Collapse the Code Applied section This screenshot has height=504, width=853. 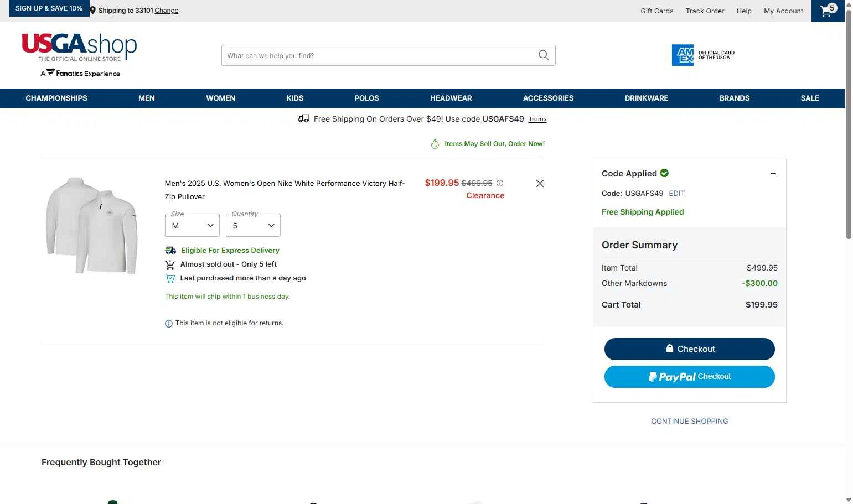pos(773,174)
